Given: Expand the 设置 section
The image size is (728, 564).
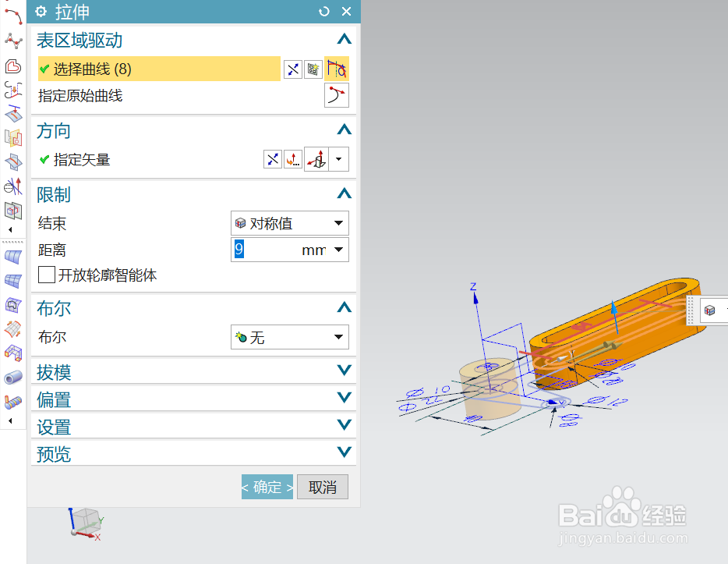Looking at the screenshot, I should 344,424.
